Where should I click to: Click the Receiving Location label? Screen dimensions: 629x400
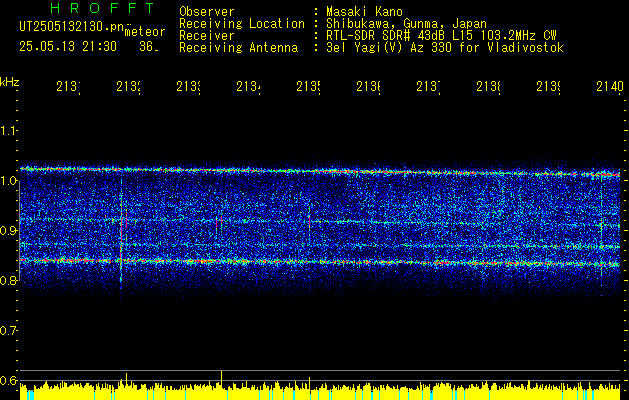click(x=242, y=24)
